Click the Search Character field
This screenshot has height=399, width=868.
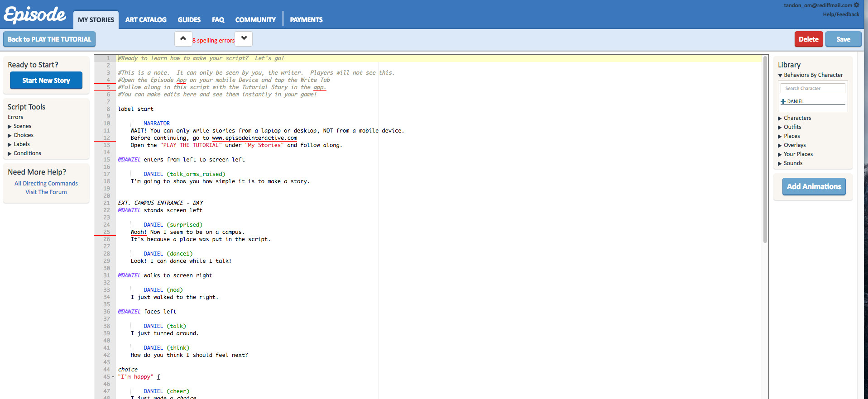(x=813, y=88)
